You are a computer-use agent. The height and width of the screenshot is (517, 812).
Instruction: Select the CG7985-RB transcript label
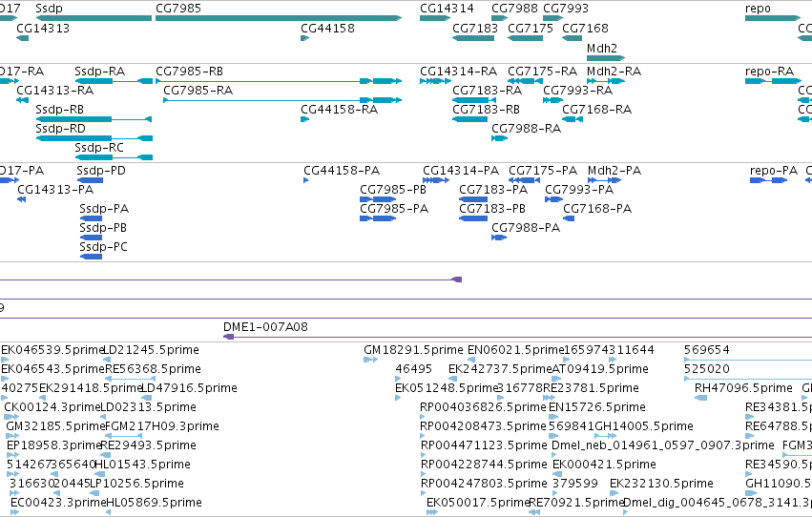coord(190,71)
